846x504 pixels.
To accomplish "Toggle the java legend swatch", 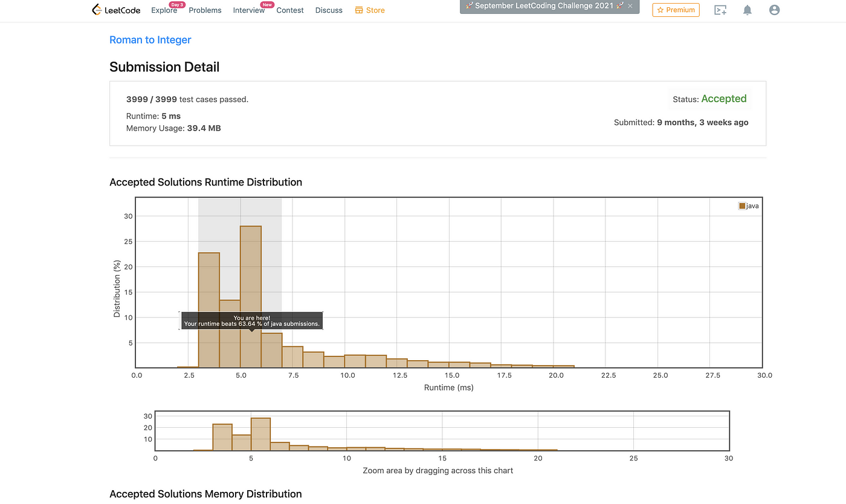I will coord(742,206).
